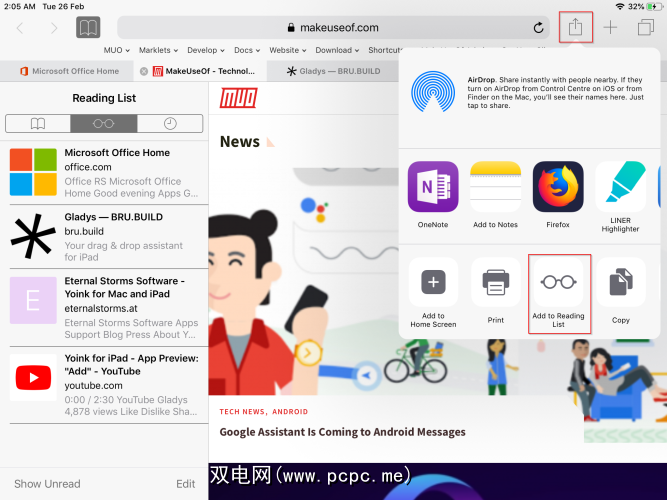Tap the makeuseof.com address bar
667x500 pixels.
tap(333, 28)
